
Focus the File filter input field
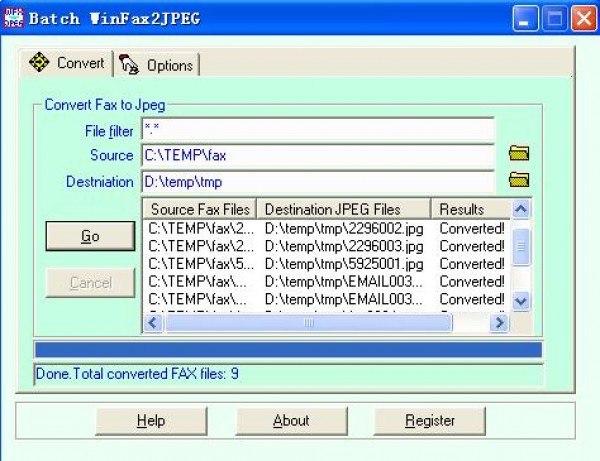point(318,129)
